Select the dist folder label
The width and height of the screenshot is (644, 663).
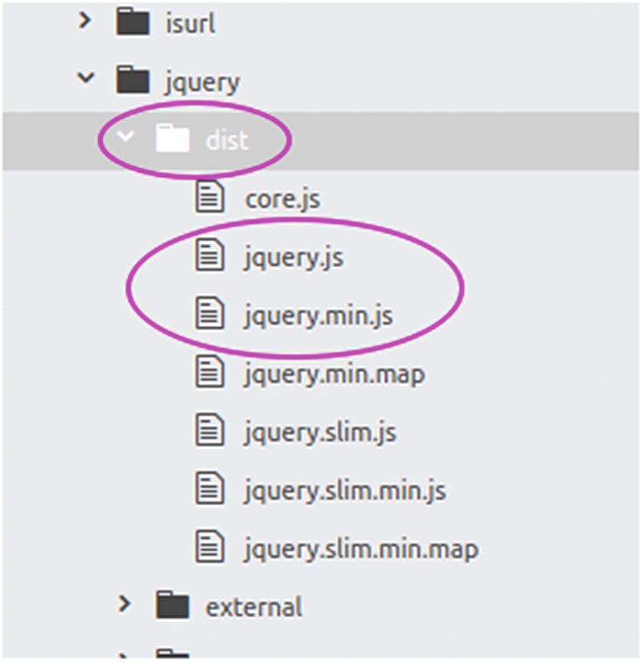click(x=227, y=140)
